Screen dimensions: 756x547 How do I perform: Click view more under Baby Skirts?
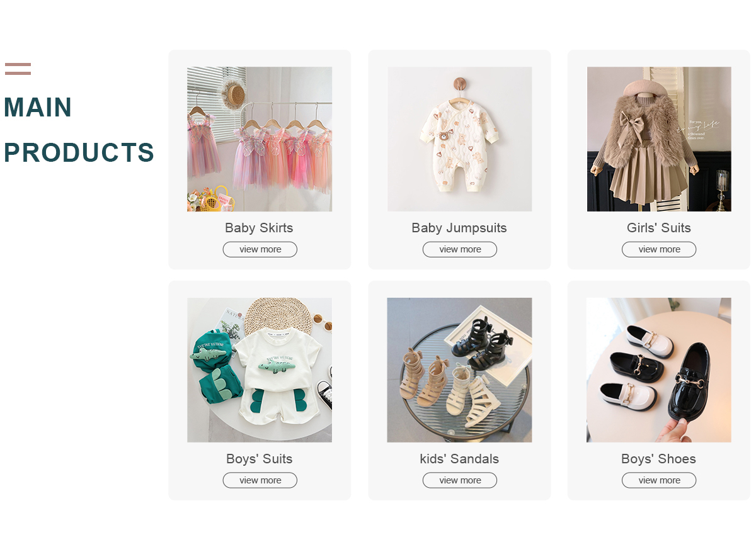click(x=260, y=249)
